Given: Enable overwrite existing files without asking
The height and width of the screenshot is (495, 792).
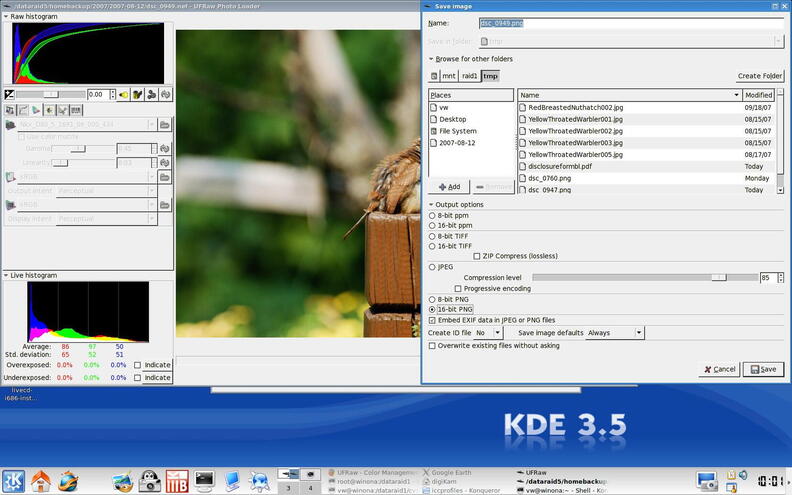Looking at the screenshot, I should click(x=432, y=345).
